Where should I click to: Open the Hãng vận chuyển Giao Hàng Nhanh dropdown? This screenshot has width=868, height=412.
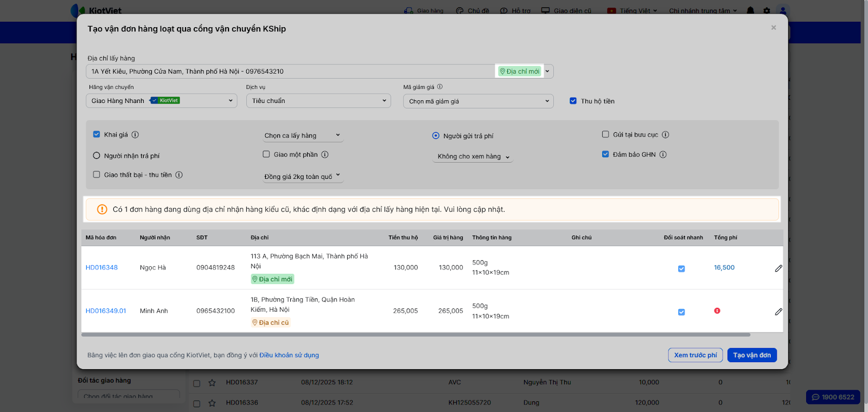pos(161,101)
